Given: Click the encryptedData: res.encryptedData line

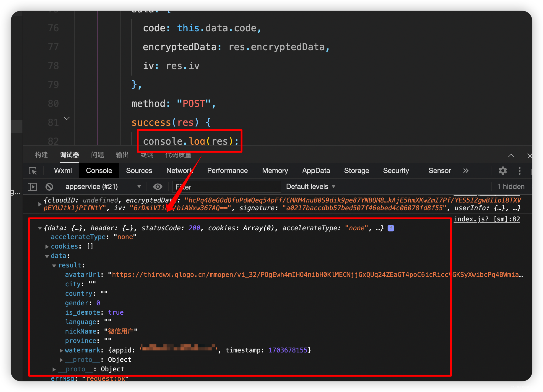Looking at the screenshot, I should coord(236,47).
